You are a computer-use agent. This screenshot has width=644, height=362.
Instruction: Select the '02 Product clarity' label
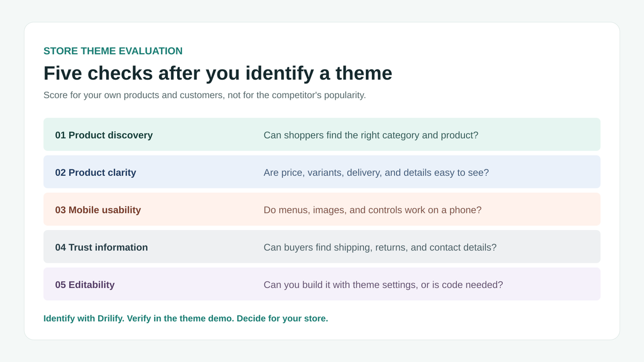click(x=96, y=173)
